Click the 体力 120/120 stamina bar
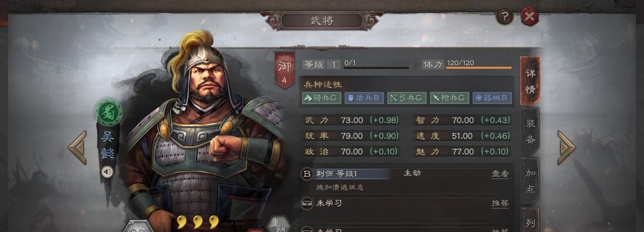Viewport: 644px width, 232px height. click(x=467, y=64)
